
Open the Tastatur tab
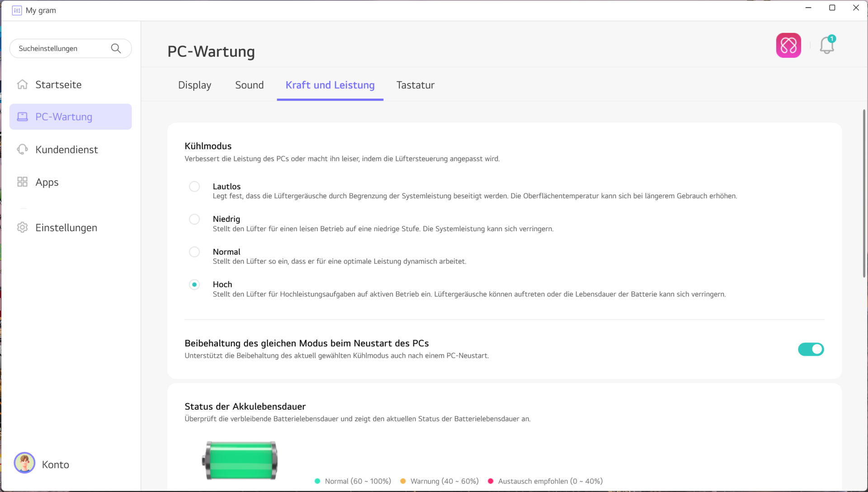click(415, 85)
